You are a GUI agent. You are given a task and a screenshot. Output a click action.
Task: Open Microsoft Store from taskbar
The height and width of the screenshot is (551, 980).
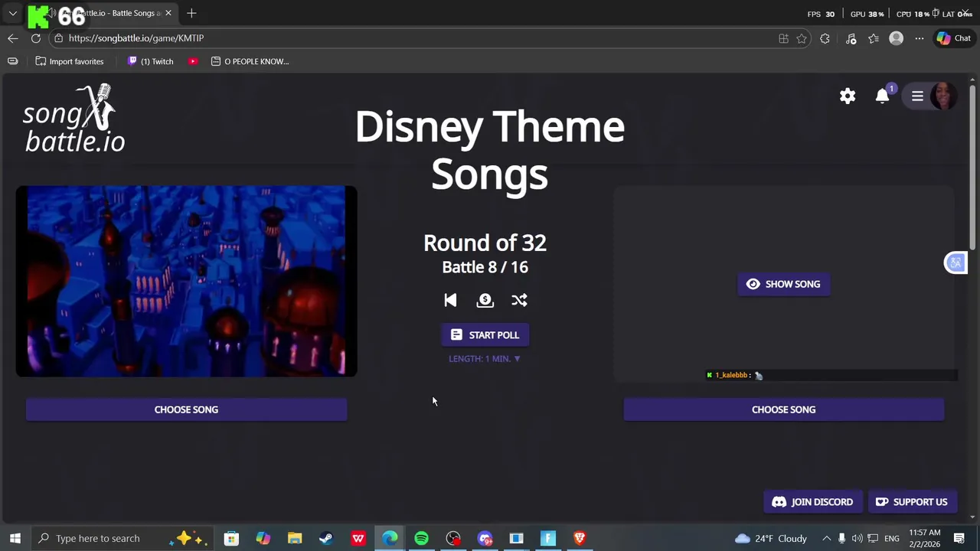231,538
